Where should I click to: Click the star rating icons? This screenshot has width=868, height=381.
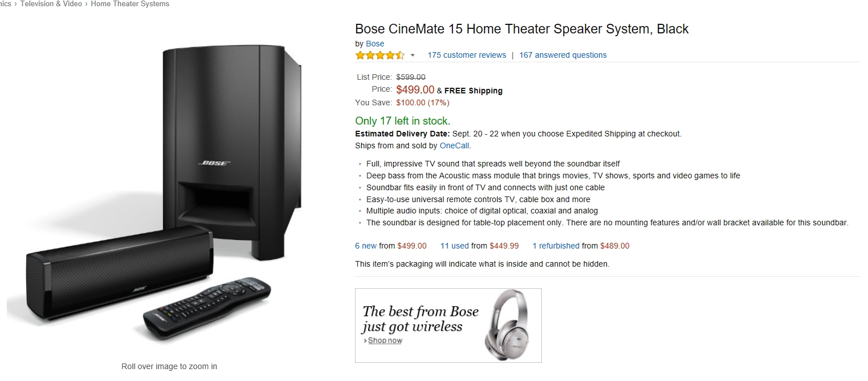(379, 55)
